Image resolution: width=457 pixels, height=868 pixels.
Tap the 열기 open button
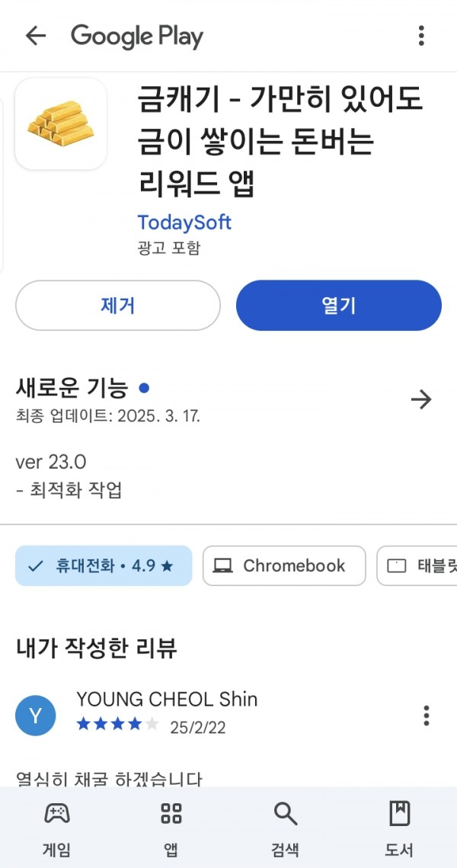[x=339, y=306]
